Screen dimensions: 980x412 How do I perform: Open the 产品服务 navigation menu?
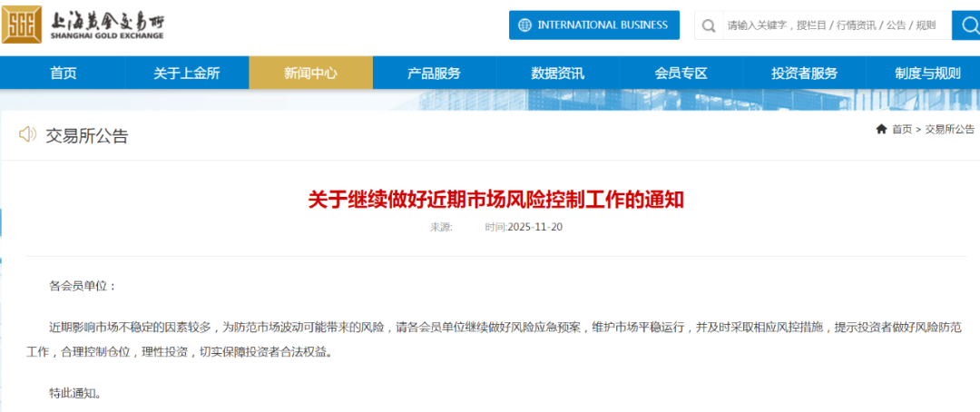435,74
